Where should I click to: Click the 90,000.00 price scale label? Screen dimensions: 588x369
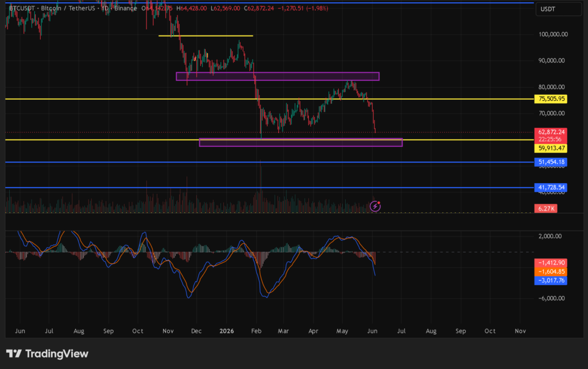[x=552, y=61]
